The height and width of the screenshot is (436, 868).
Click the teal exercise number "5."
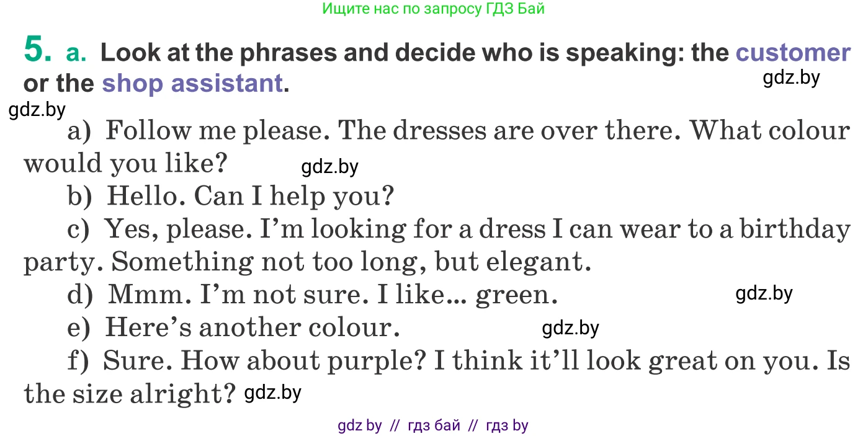[x=38, y=50]
